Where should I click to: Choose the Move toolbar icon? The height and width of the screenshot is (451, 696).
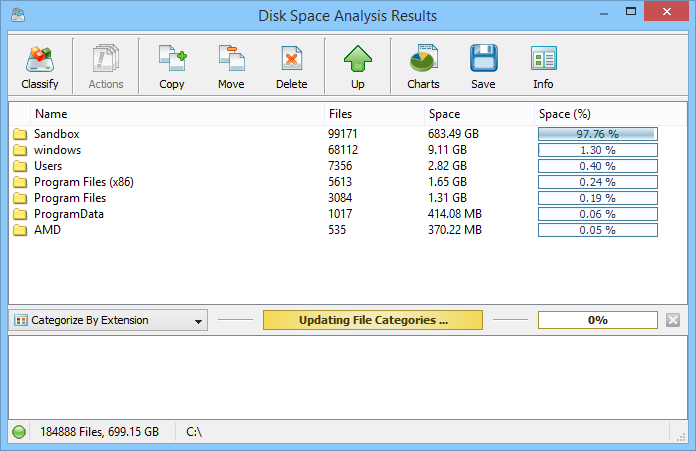(x=231, y=67)
